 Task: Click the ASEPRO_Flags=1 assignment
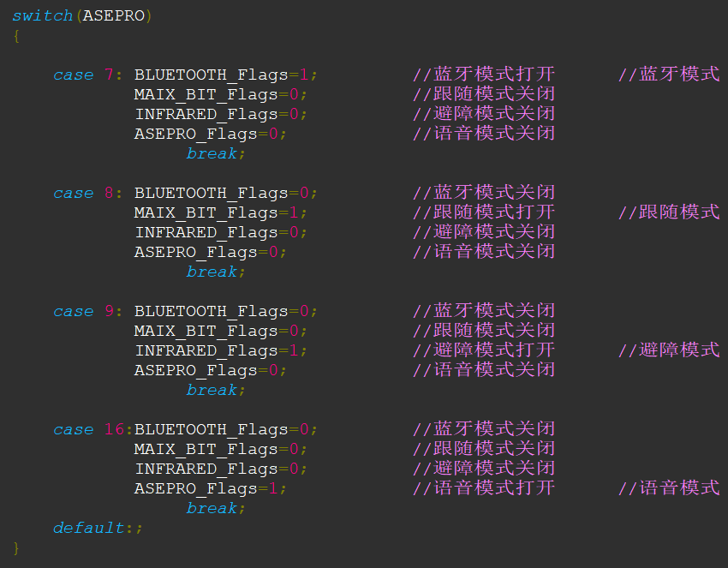pos(210,489)
